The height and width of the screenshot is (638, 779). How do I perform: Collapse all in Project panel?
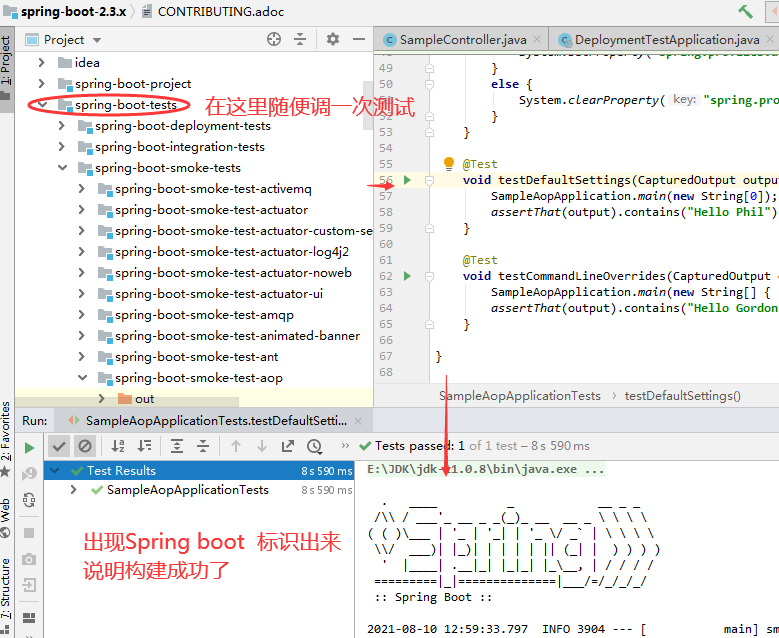coord(300,39)
